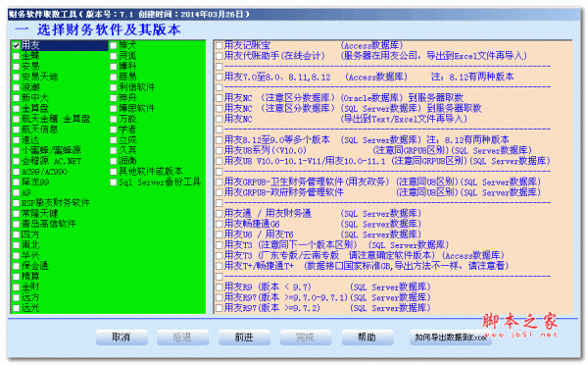Check 用友通 / 用友财务通 version

tap(220, 214)
